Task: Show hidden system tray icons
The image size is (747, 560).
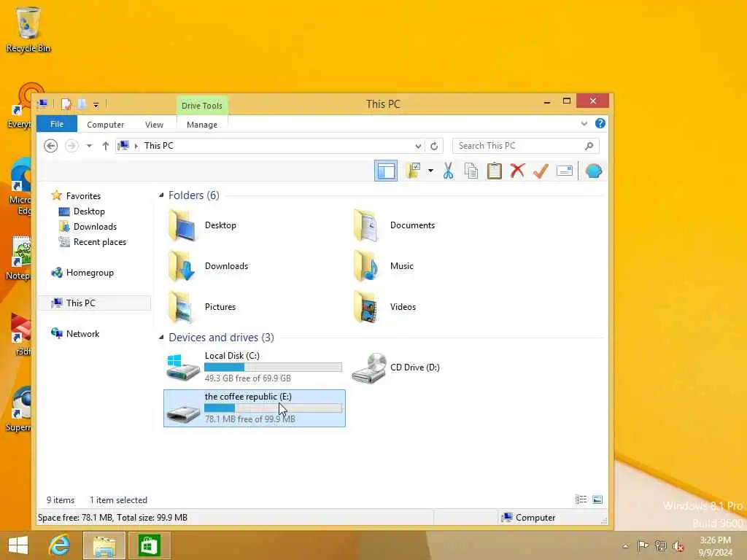Action: (x=625, y=545)
